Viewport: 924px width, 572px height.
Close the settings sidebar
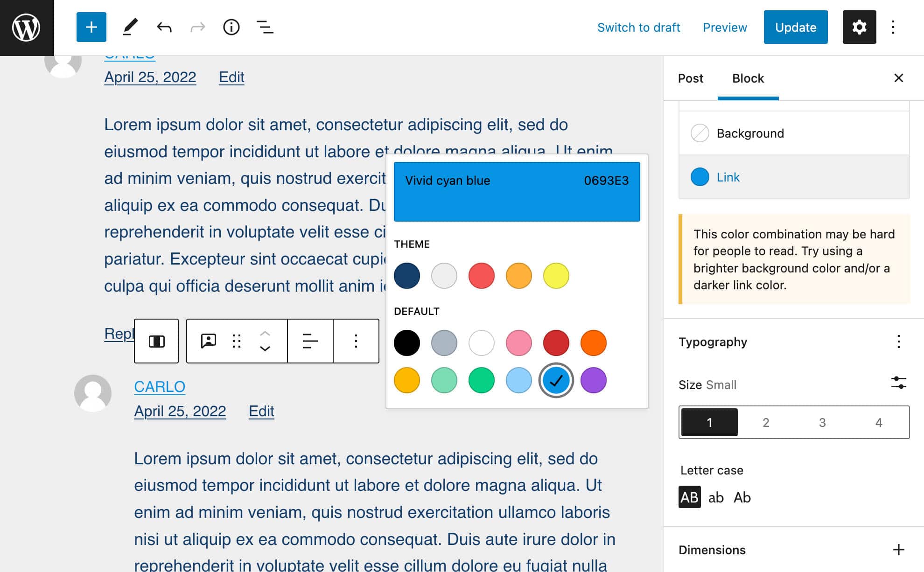899,78
